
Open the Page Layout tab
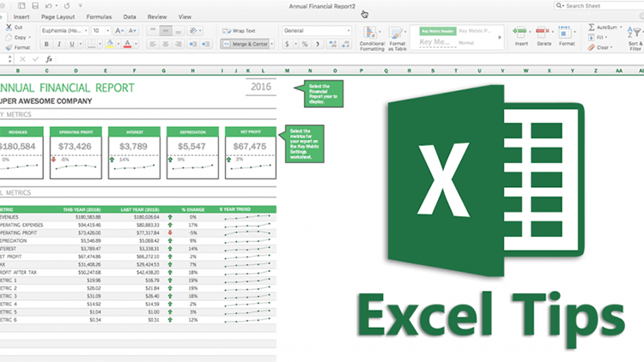tap(58, 17)
